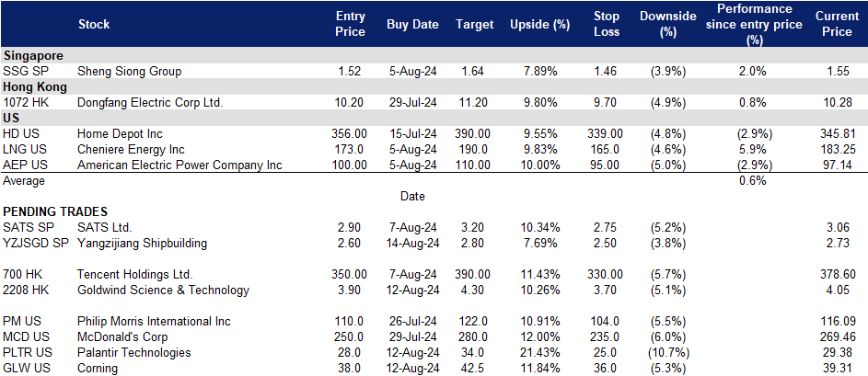Screen dimensions: 868x376
Task: Select the "YZJSGD SP" ticker cell
Action: coord(35,243)
